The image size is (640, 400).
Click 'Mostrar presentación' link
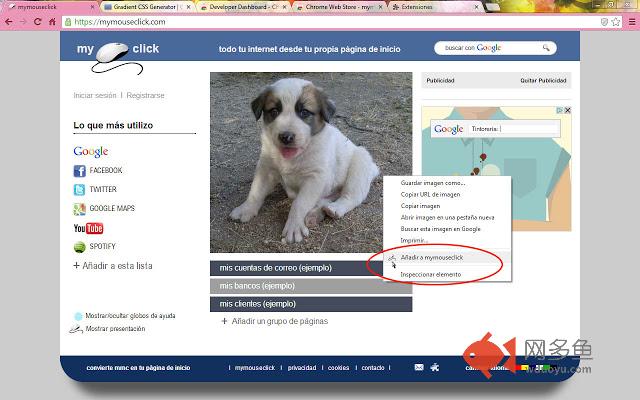pyautogui.click(x=116, y=329)
